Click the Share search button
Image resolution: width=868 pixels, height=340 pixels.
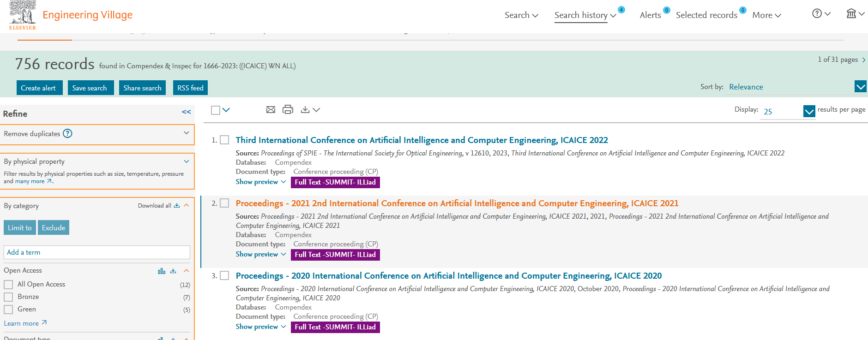click(x=142, y=88)
